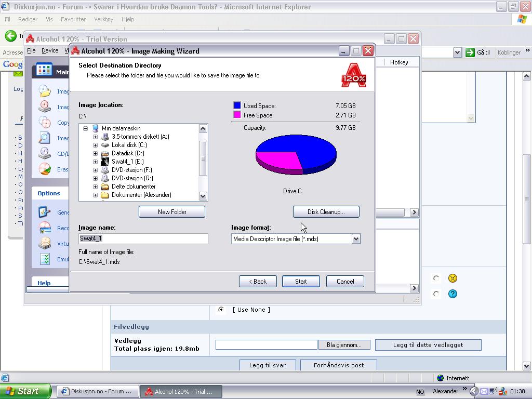Expand the Delte dokumenter node
This screenshot has height=399, width=532.
[x=96, y=187]
